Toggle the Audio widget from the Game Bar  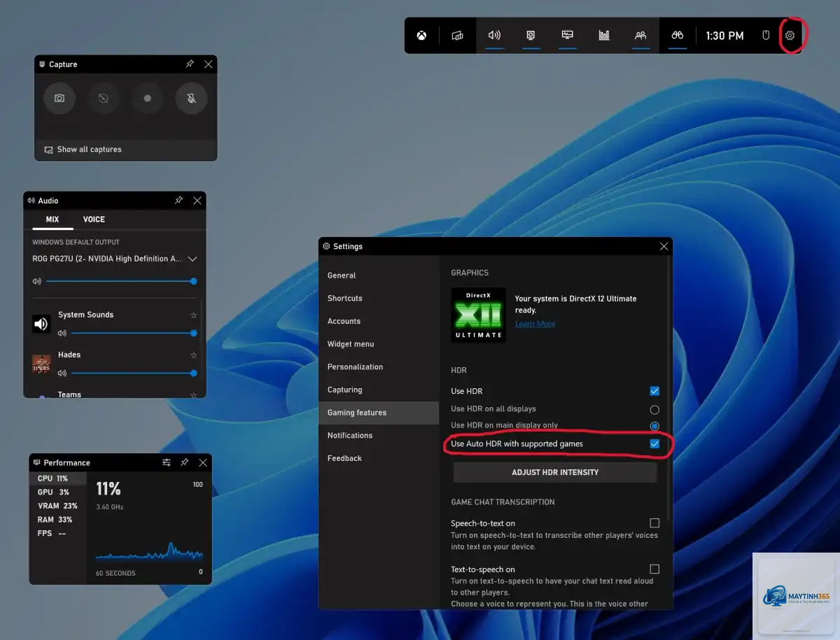(x=494, y=36)
